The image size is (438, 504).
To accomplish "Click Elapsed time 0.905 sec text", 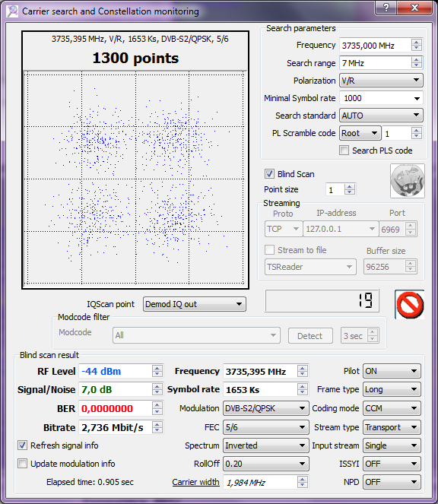I will (x=90, y=482).
